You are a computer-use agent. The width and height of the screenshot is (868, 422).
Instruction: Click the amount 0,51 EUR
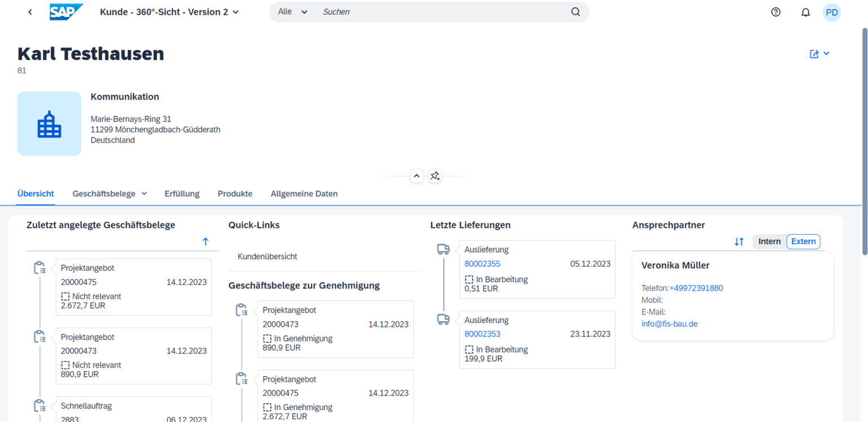[x=481, y=288]
